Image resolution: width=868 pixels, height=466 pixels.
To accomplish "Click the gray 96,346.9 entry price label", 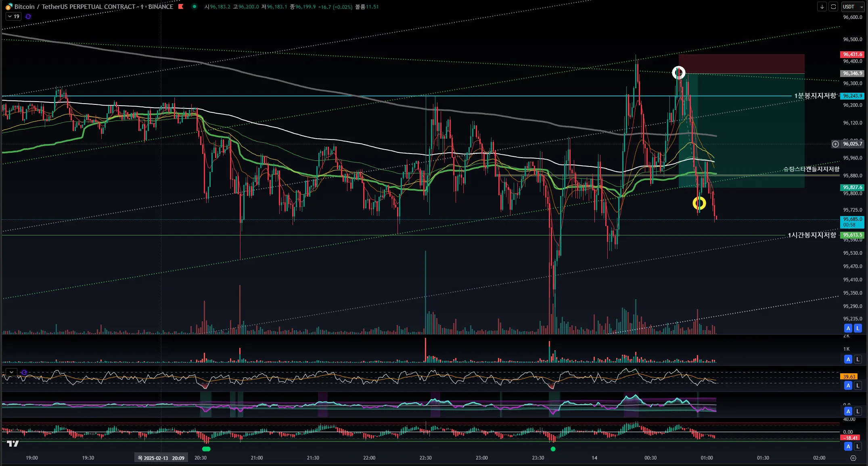I will [852, 73].
